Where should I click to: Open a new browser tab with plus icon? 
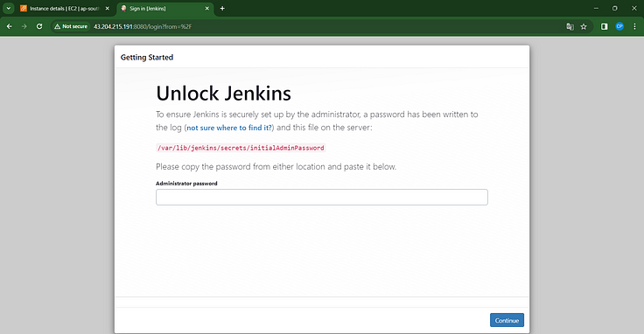click(x=222, y=8)
